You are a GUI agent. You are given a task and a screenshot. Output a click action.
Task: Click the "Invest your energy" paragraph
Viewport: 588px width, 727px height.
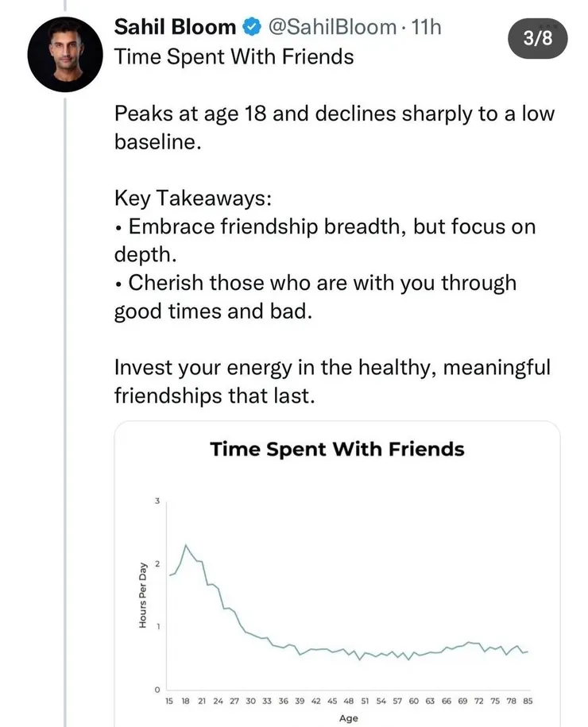point(332,382)
